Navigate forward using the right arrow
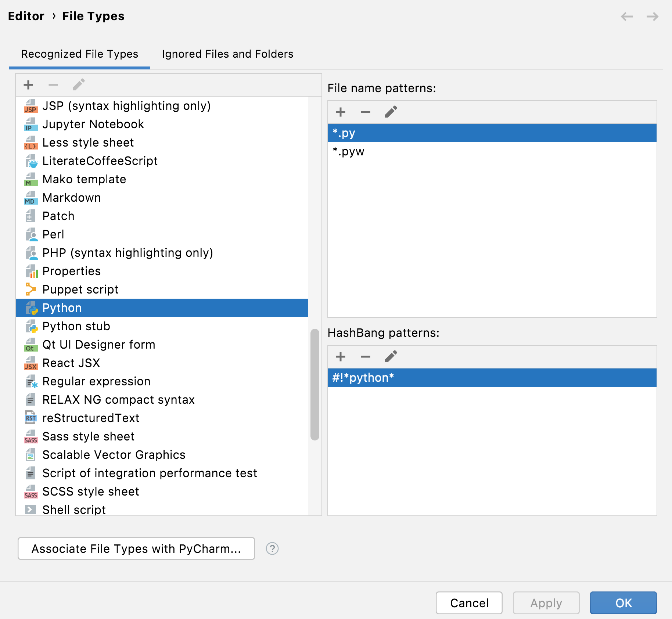Screen dimensions: 672x619 click(652, 16)
